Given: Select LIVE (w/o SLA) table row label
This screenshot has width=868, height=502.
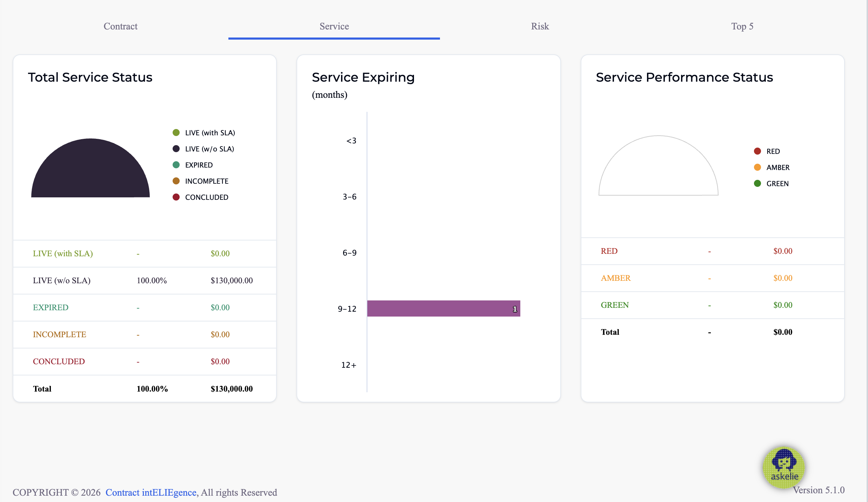Looking at the screenshot, I should (62, 280).
